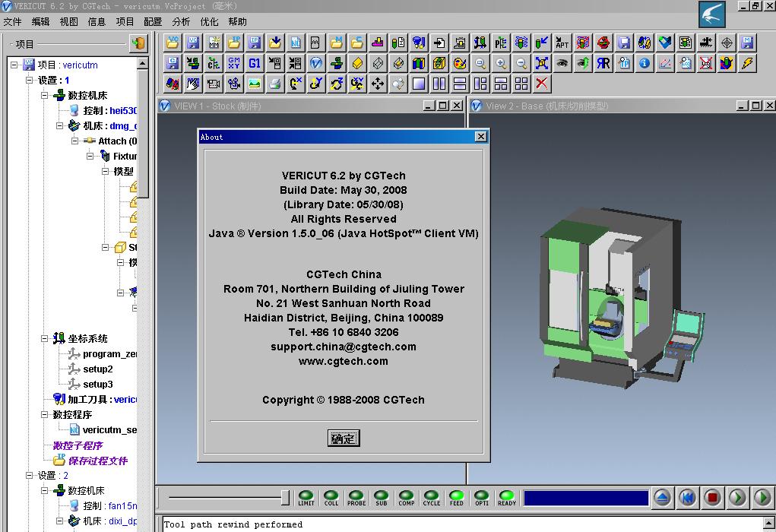This screenshot has width=776, height=532.
Task: Click the blue eject-style playback button
Action: pos(662,497)
